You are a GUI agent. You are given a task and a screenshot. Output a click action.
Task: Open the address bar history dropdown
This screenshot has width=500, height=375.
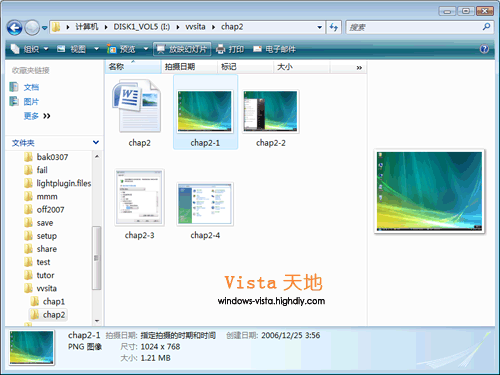[319, 27]
